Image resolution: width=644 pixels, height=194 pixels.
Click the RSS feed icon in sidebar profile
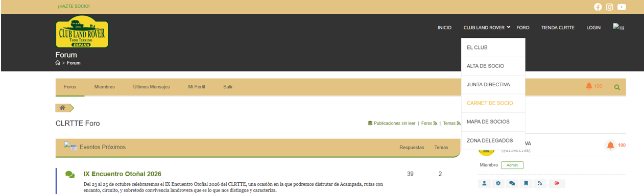tap(540, 184)
